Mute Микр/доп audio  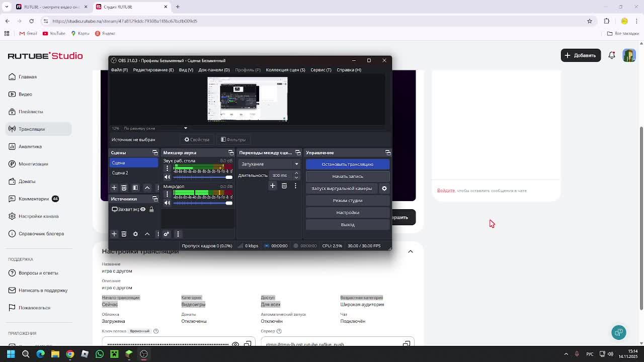pyautogui.click(x=167, y=203)
